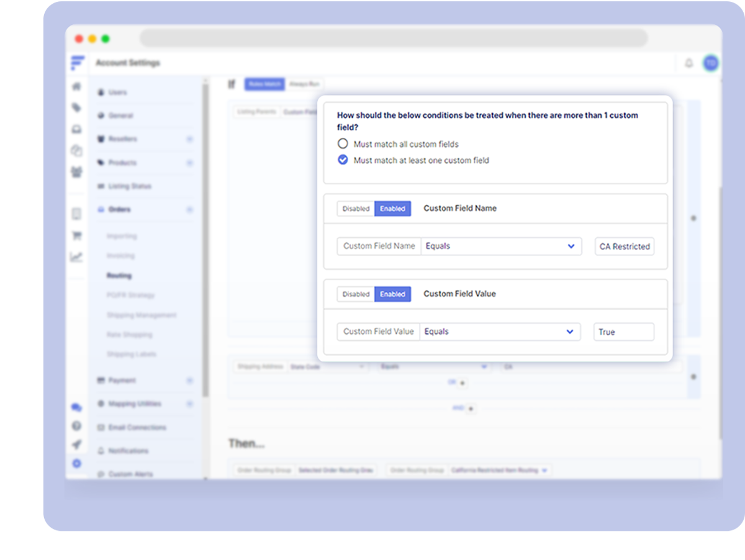The width and height of the screenshot is (745, 560).
Task: Click the help question mark icon
Action: pyautogui.click(x=76, y=426)
